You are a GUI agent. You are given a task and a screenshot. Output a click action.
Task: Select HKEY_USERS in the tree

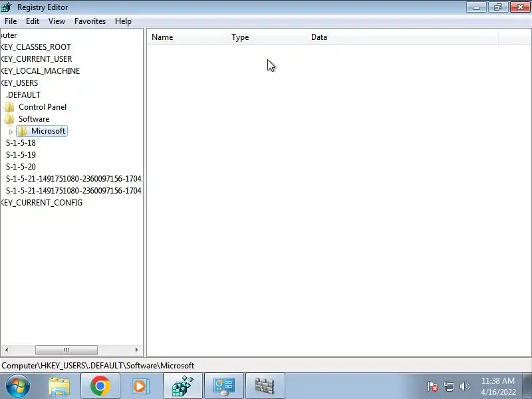(19, 83)
